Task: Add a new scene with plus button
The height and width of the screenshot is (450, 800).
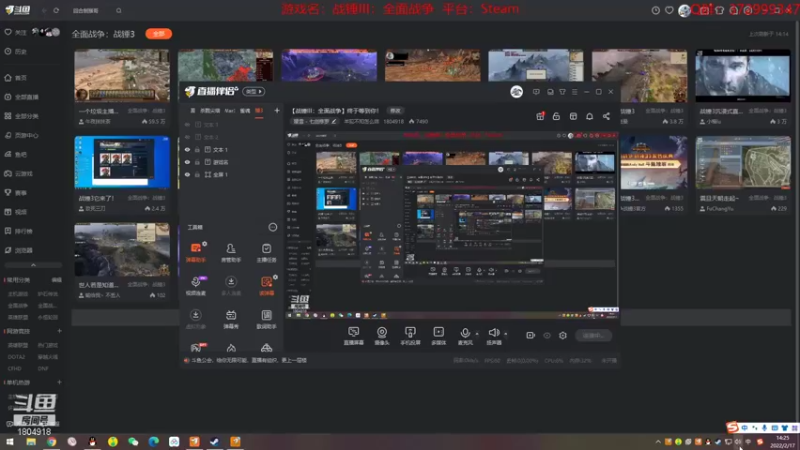Action: coord(277,110)
